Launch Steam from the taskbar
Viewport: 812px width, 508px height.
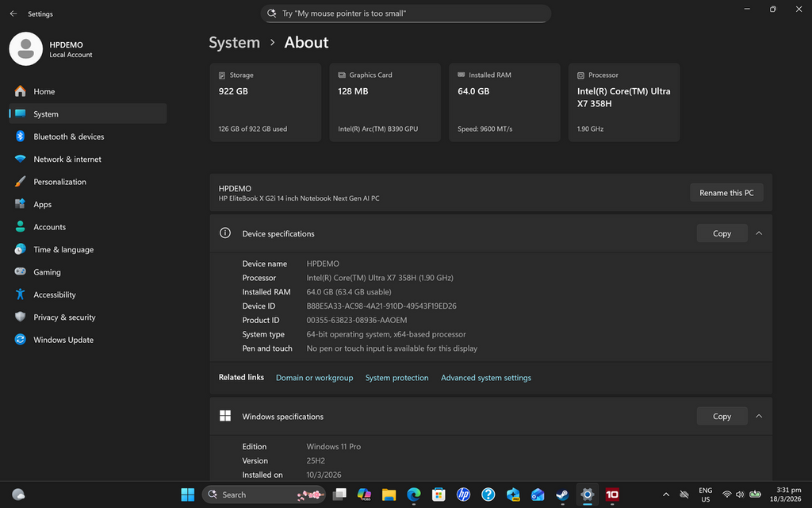coord(562,495)
